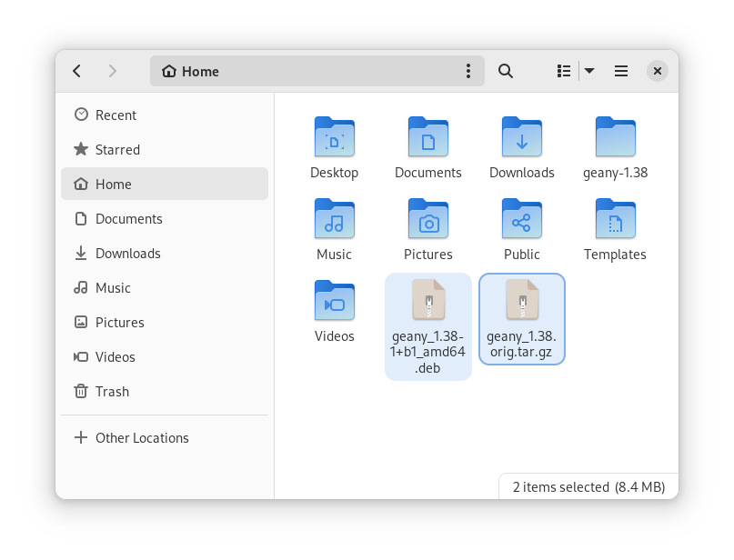Select the geany_1.38-1+b1_amd64.deb archive icon
This screenshot has height=560, width=734.
[x=428, y=300]
